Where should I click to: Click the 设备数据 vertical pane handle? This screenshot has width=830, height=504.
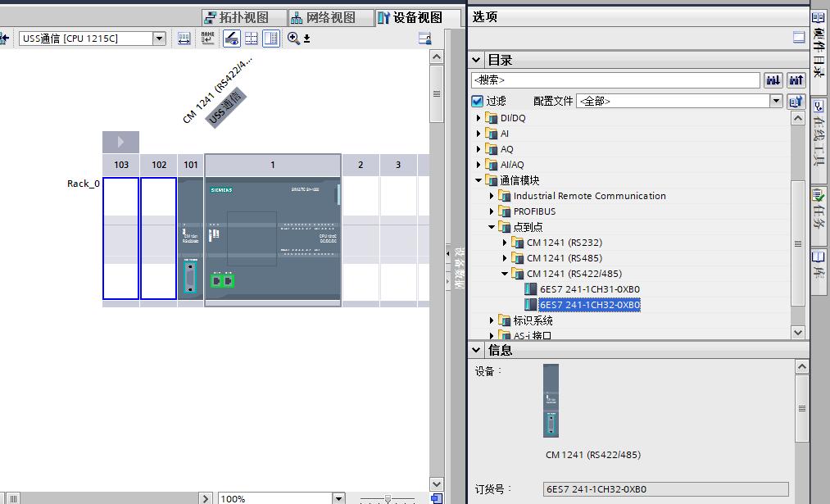coord(458,267)
